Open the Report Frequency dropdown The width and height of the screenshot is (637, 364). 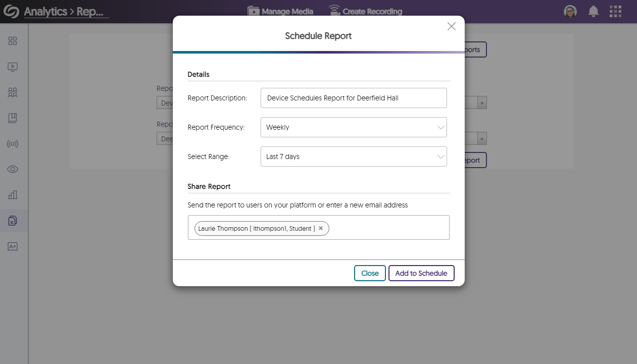354,127
